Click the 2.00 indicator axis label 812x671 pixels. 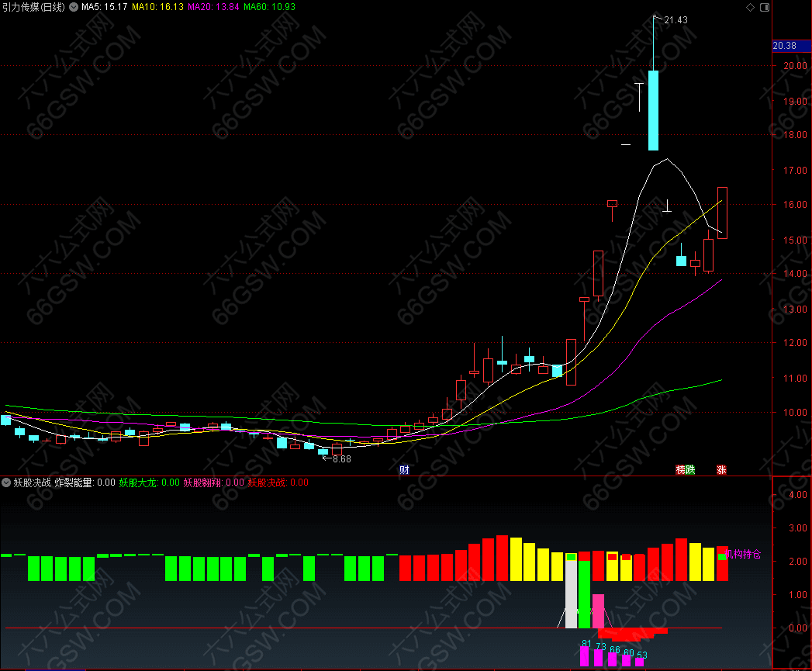pos(798,561)
